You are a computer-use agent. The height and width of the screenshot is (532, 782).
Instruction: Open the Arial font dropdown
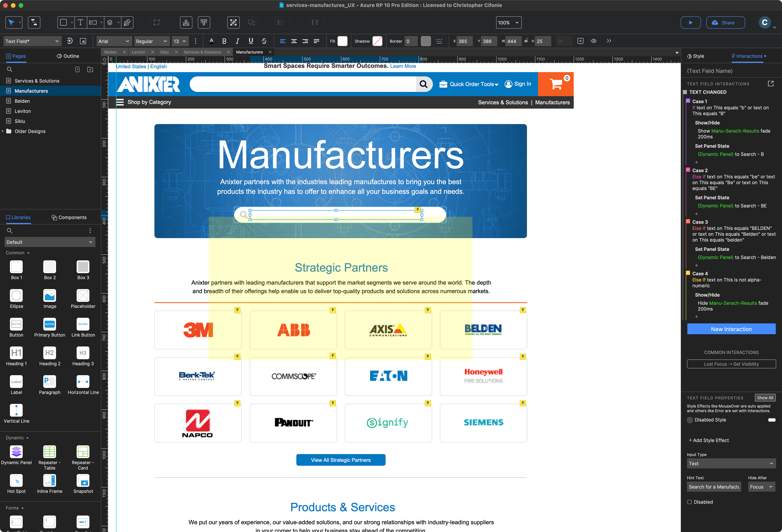(114, 41)
